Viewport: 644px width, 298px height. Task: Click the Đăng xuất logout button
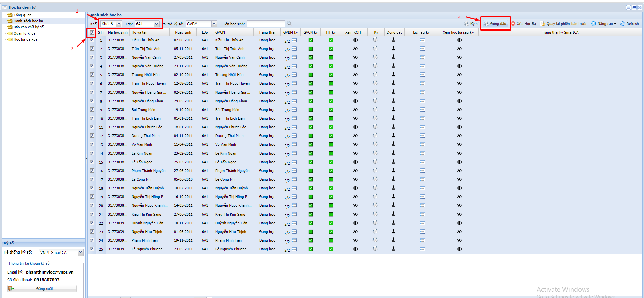42,289
